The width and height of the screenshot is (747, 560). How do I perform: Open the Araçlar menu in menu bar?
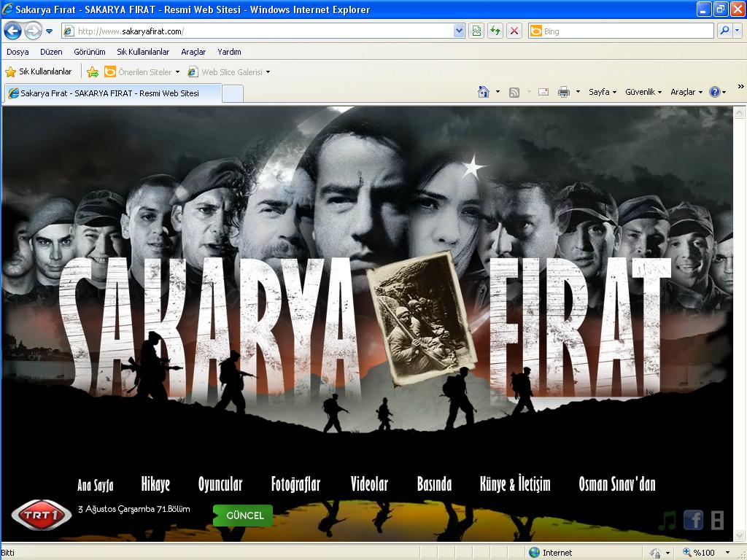point(193,52)
